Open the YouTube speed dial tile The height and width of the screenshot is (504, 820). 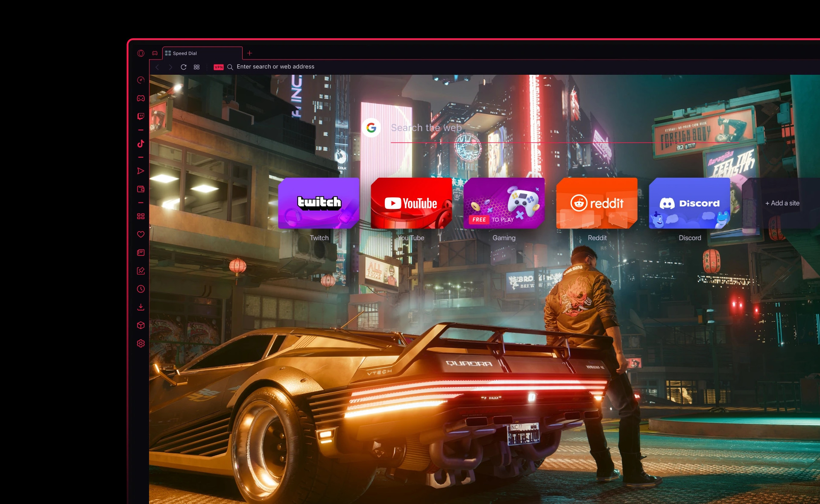(x=411, y=203)
